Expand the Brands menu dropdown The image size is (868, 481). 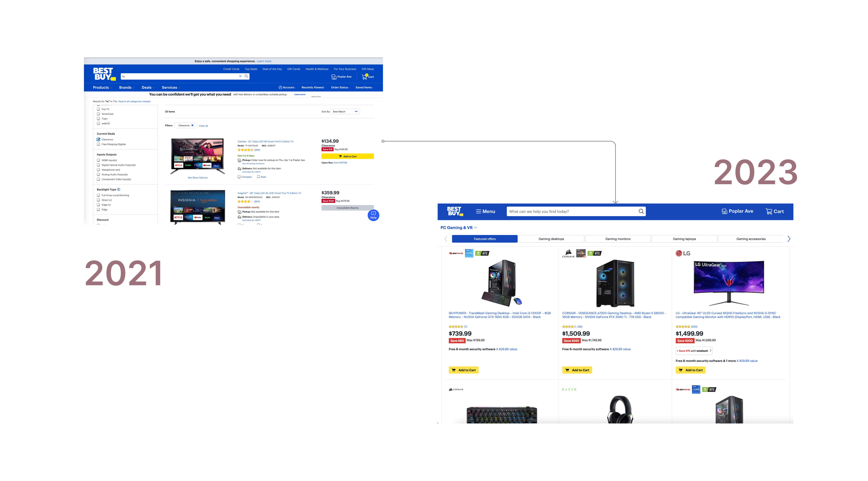pyautogui.click(x=127, y=88)
